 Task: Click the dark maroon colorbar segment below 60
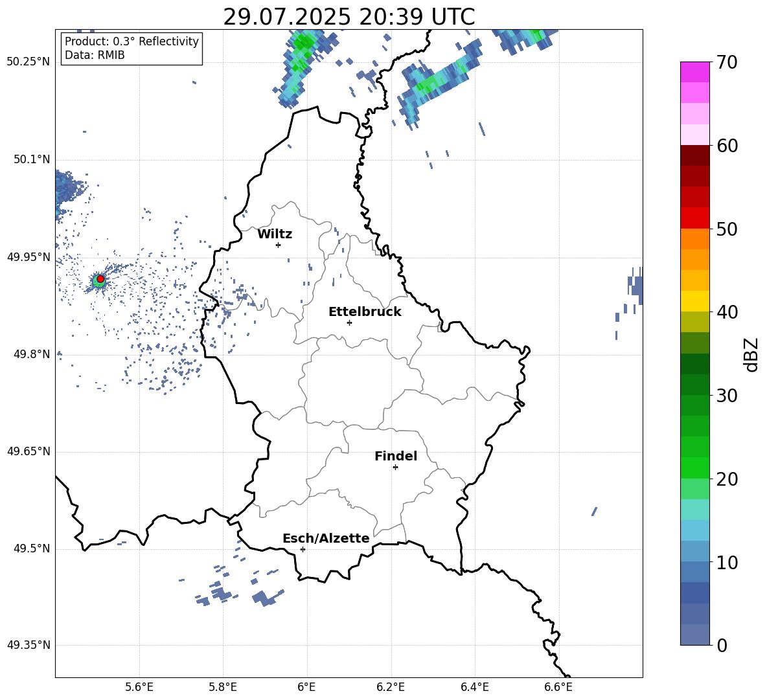(x=694, y=155)
